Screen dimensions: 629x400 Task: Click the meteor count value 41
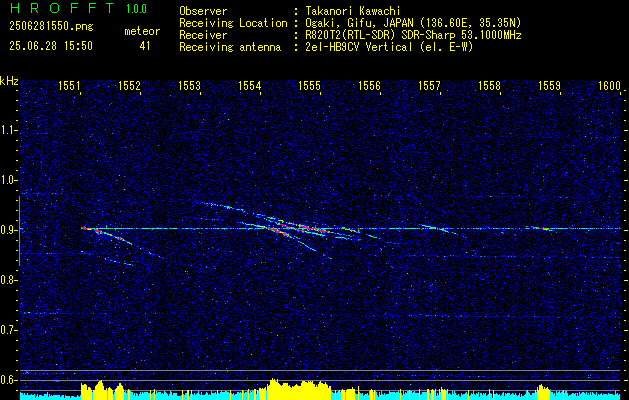[x=145, y=46]
